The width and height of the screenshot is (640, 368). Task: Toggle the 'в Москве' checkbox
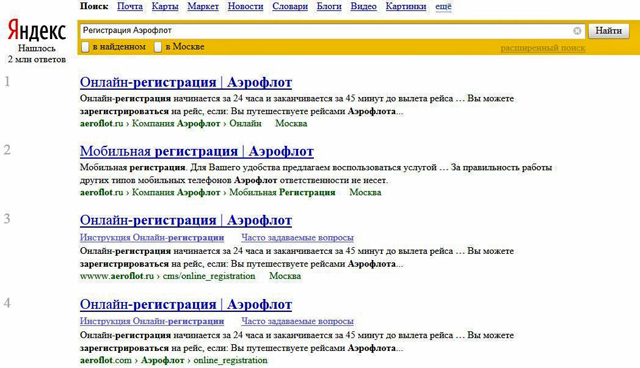(158, 47)
